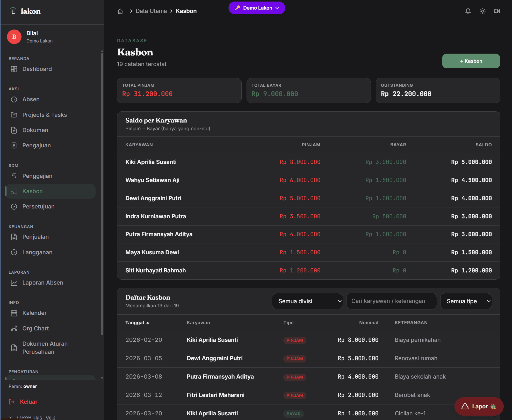Sort the list by Tanggal column
This screenshot has width=512, height=420.
(137, 323)
